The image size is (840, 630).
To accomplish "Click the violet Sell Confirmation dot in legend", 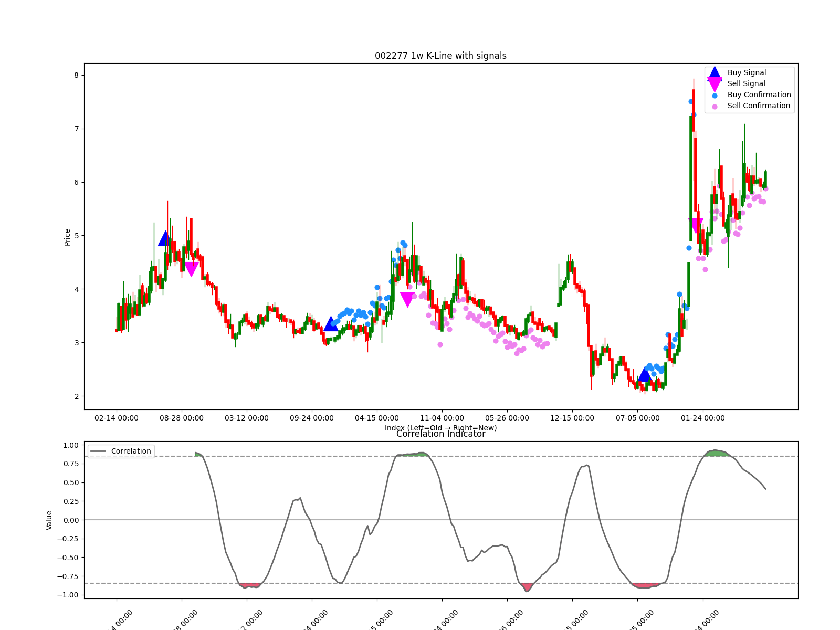I will tap(715, 107).
